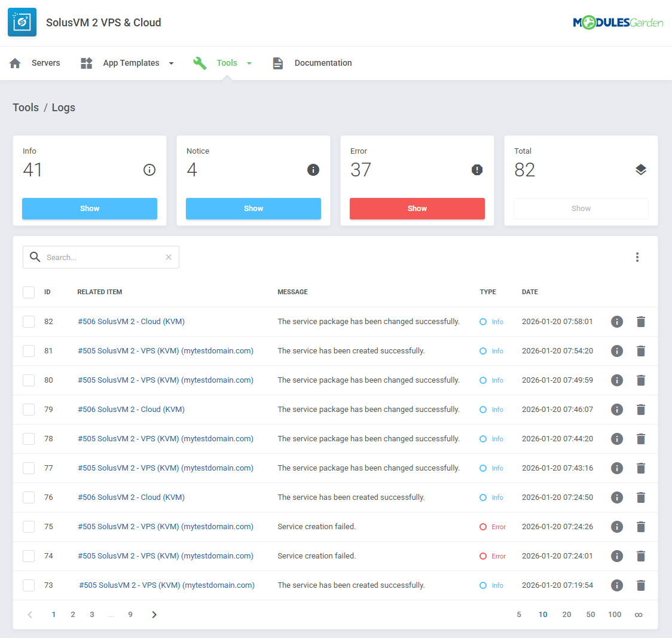Delete log entry 81 with trash icon
The width and height of the screenshot is (672, 638).
(641, 351)
